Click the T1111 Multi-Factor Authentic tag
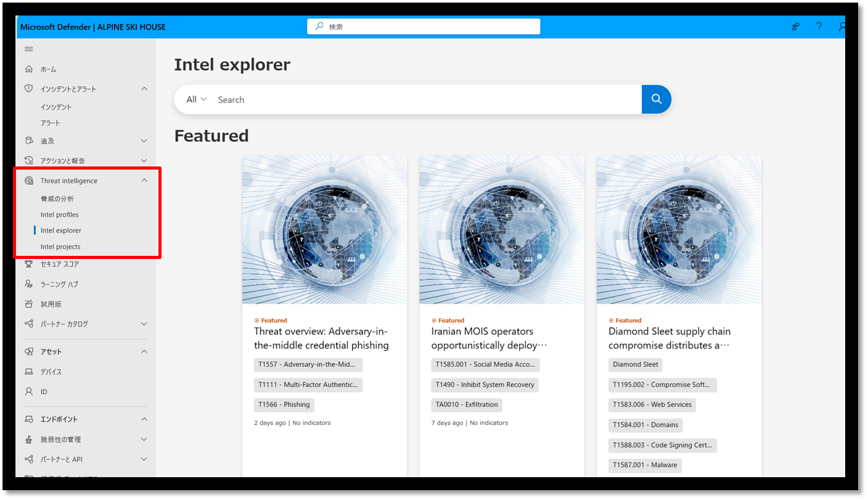 click(x=308, y=385)
